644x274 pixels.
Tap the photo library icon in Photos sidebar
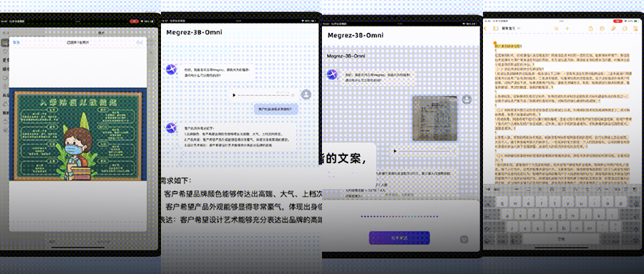[4, 43]
